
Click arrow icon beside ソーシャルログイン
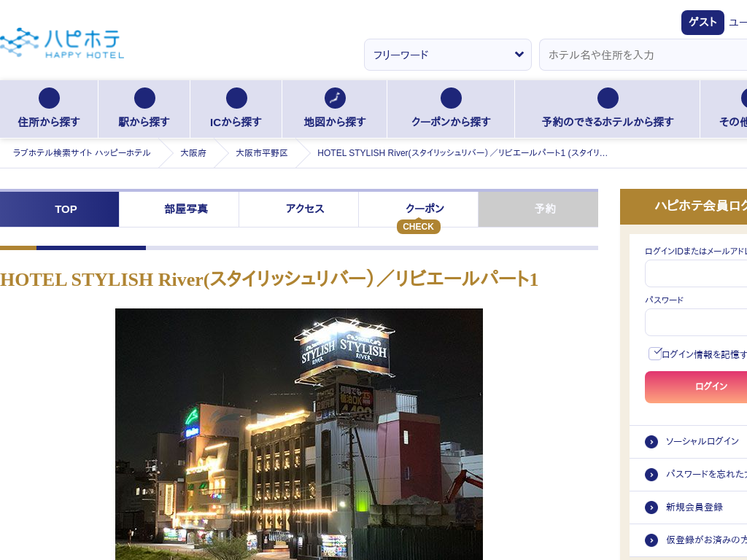(x=651, y=442)
